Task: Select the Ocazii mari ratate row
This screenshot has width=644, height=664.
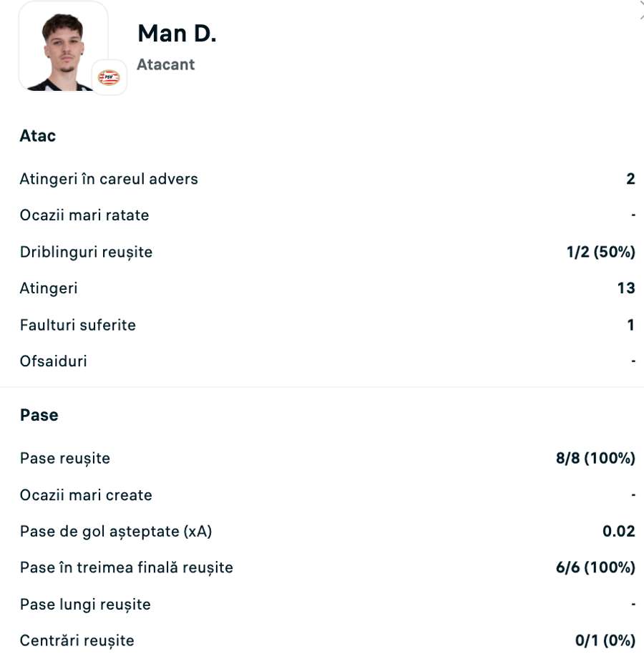Action: (x=84, y=215)
